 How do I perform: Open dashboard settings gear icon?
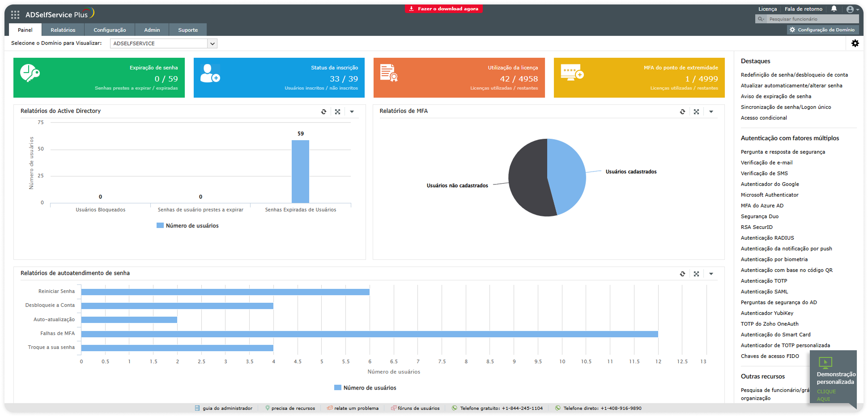pos(855,43)
